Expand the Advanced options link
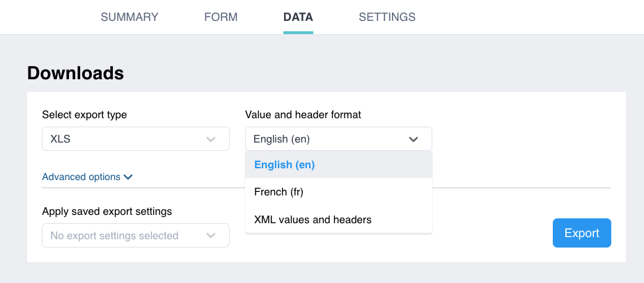Screen dimensions: 644x283 [81, 177]
